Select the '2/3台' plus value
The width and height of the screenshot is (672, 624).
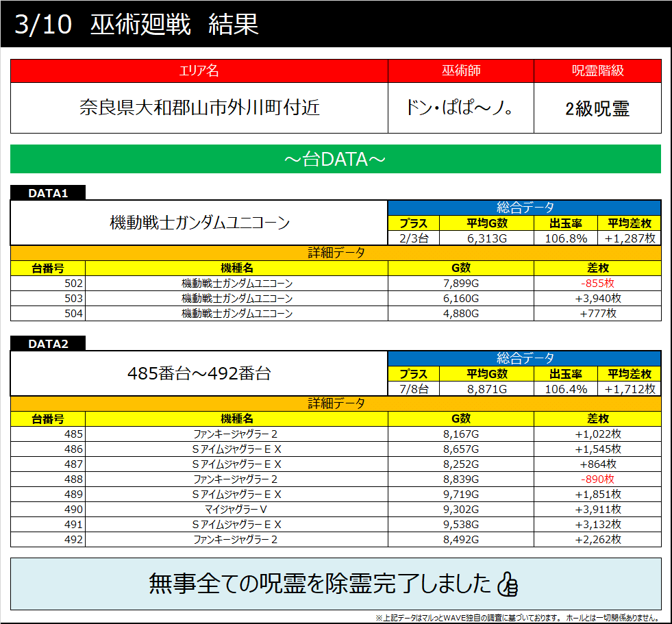[x=414, y=238]
